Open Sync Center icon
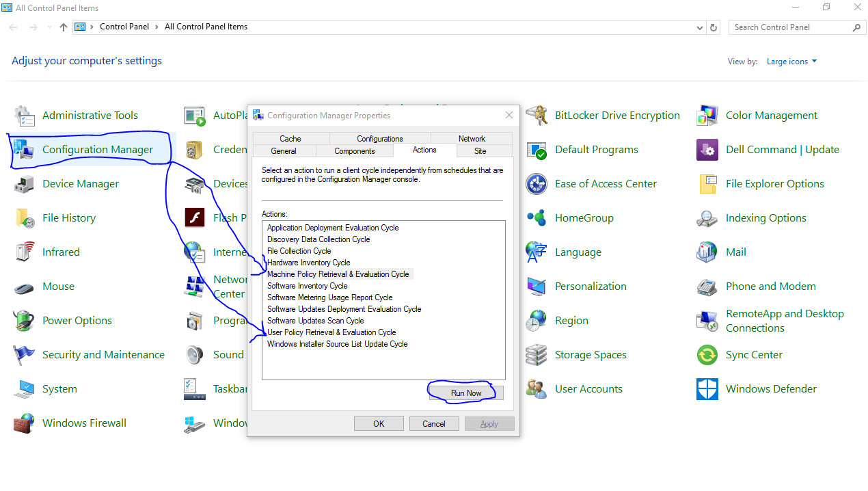The image size is (868, 491). coord(707,355)
